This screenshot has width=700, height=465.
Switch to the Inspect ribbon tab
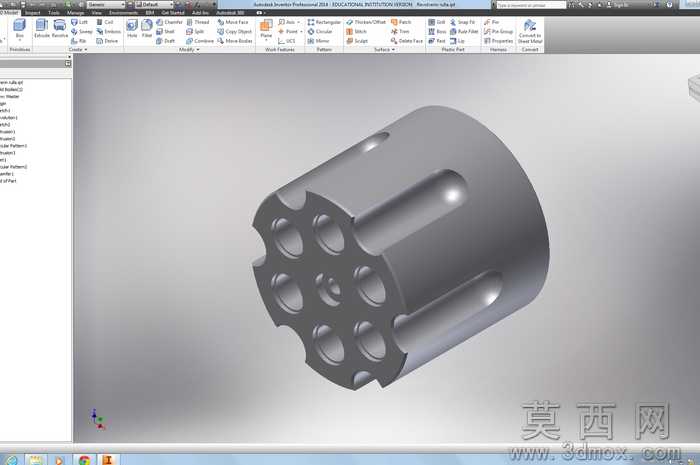pos(33,13)
